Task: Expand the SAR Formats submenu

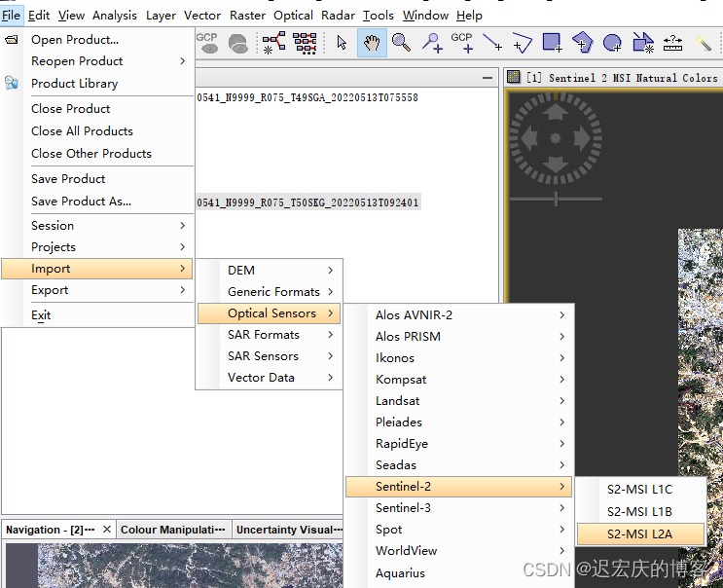Action: [269, 335]
